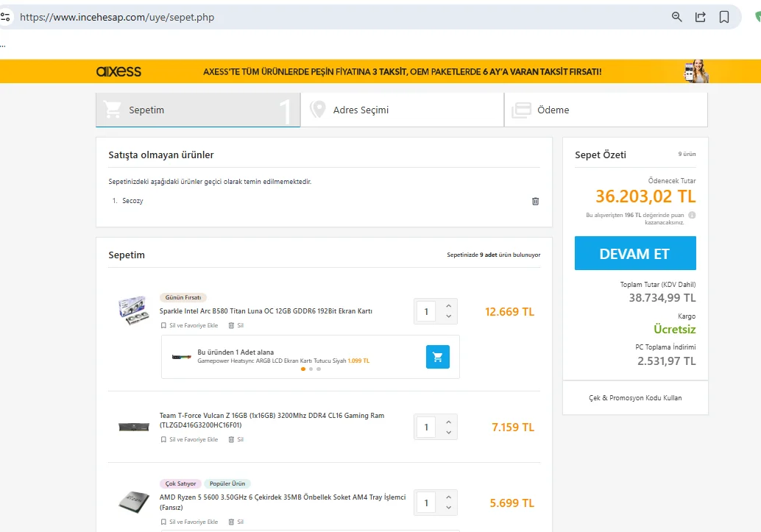
Task: Increase quantity of T-Force Vulcan Z RAM
Action: (448, 422)
